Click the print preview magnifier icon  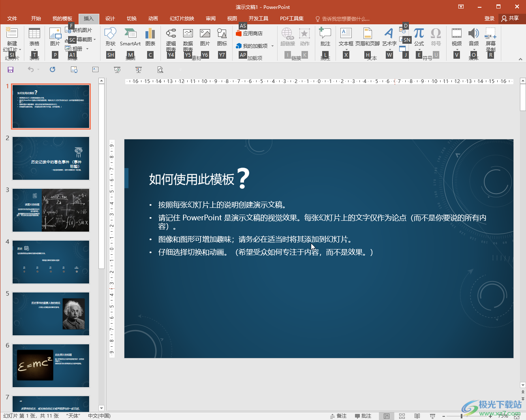[160, 70]
